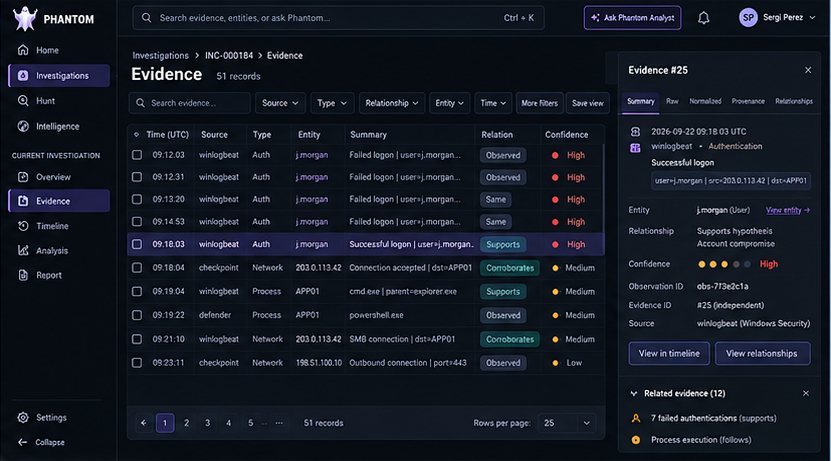Check the 09:12:03 failed logon row

point(137,155)
